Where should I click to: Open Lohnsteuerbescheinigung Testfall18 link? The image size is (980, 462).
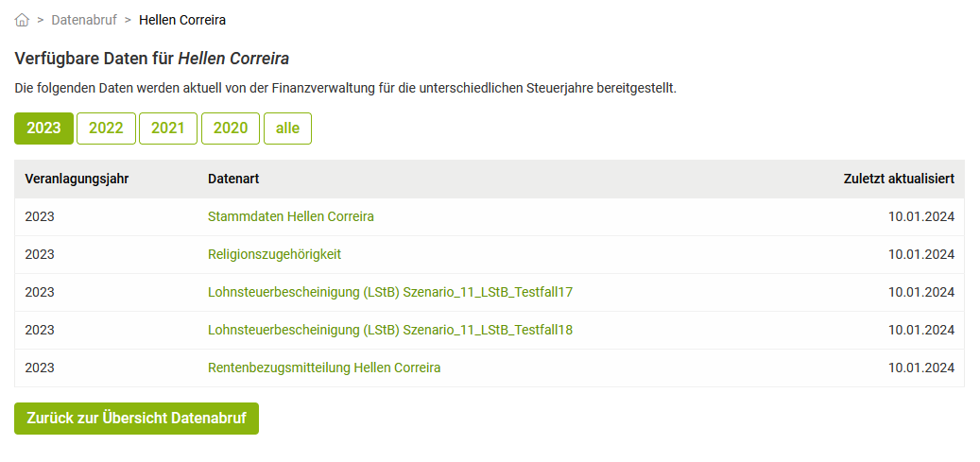point(390,330)
